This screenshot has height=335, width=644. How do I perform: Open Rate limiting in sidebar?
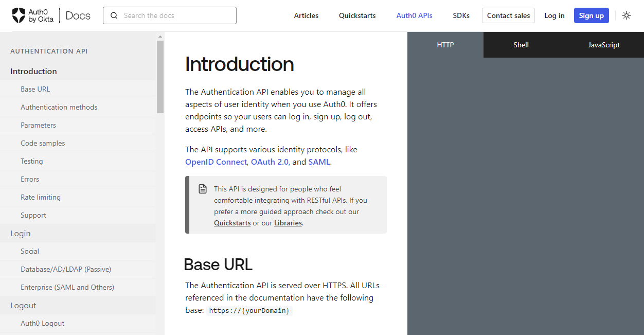click(41, 197)
